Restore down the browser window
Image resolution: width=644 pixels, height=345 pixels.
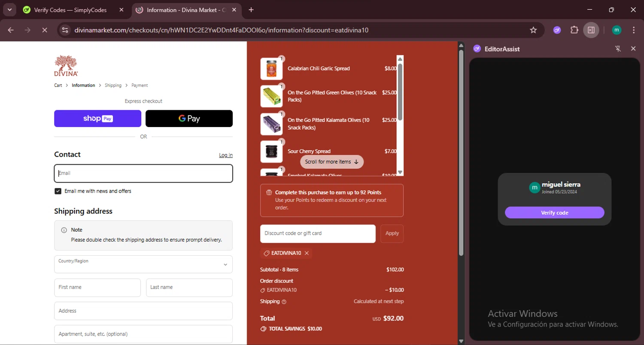coord(611,9)
